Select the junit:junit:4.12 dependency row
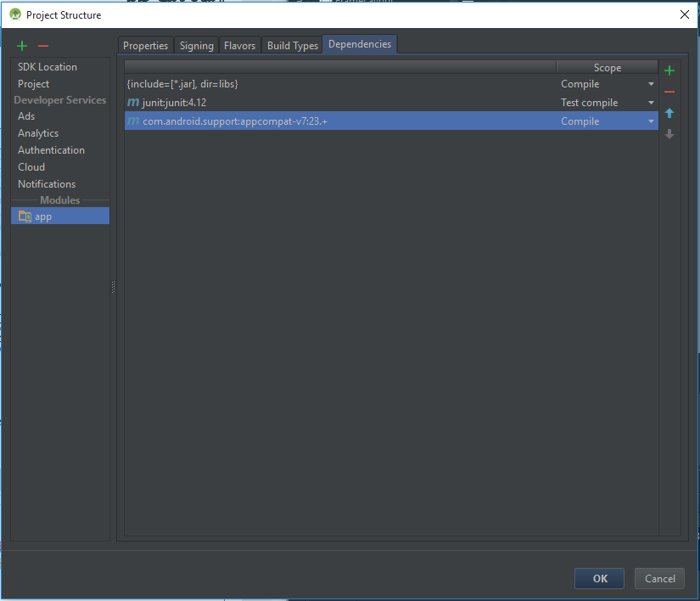The width and height of the screenshot is (700, 601). click(x=391, y=102)
